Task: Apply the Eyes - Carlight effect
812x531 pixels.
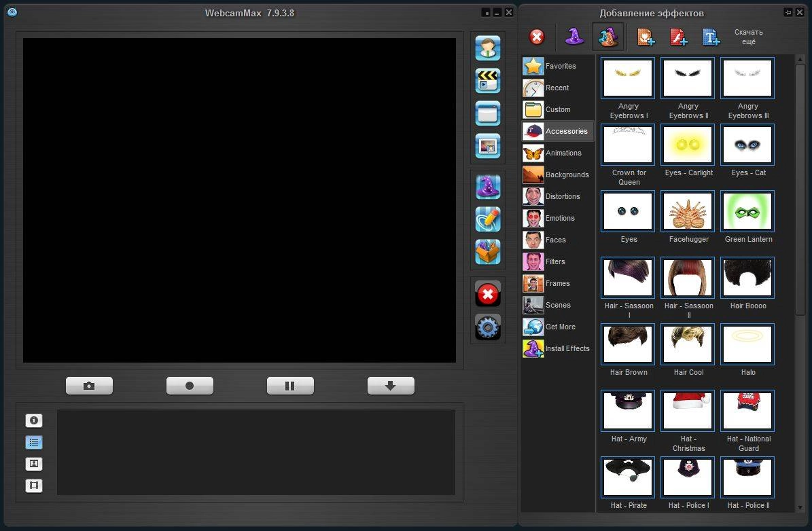Action: click(x=688, y=145)
